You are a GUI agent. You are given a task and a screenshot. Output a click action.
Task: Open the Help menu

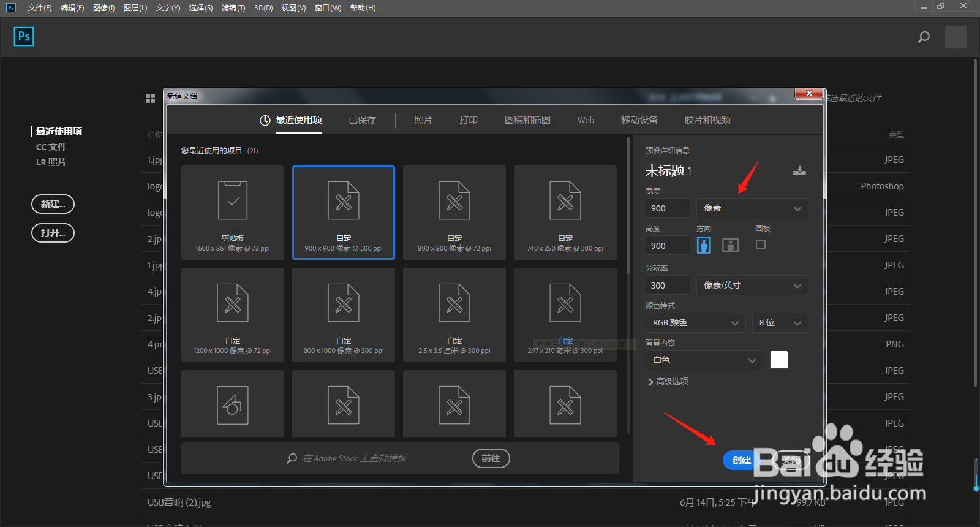(363, 8)
